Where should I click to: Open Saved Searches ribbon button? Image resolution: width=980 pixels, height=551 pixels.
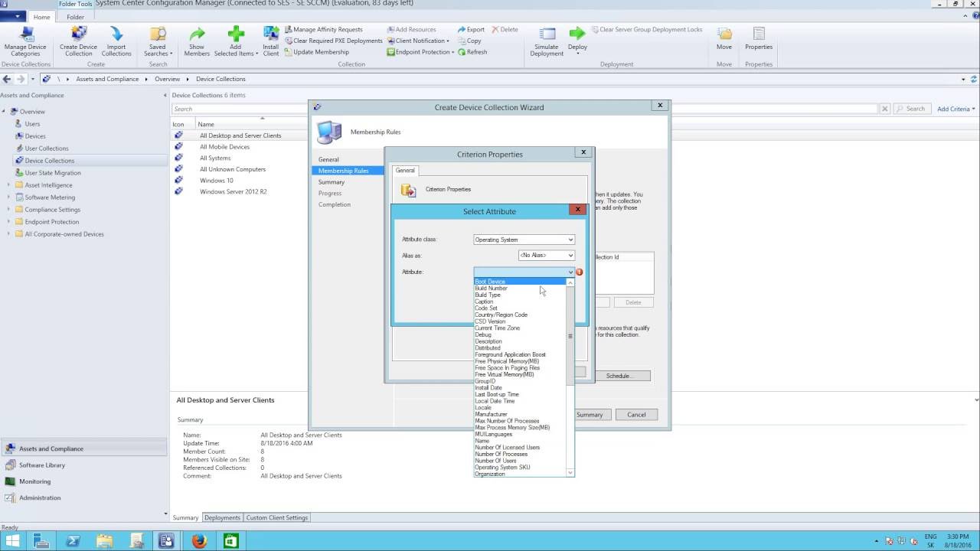tap(158, 41)
